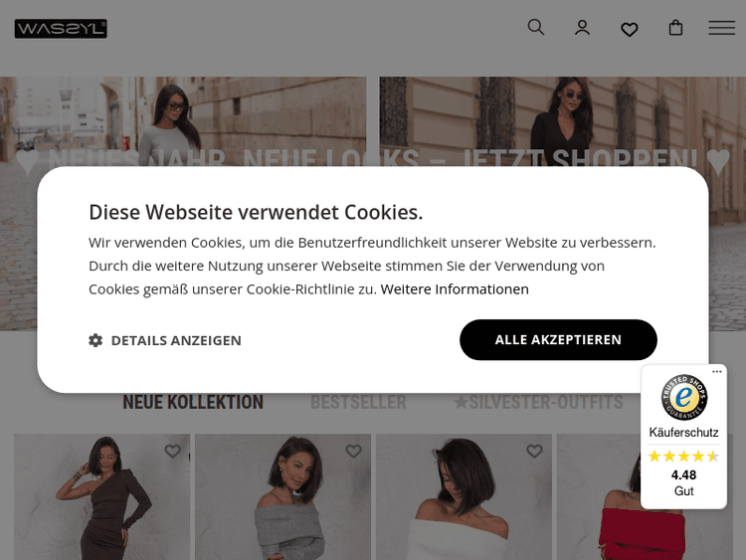Favorite the brown one-shoulder dress
The image size is (746, 560).
point(172,451)
